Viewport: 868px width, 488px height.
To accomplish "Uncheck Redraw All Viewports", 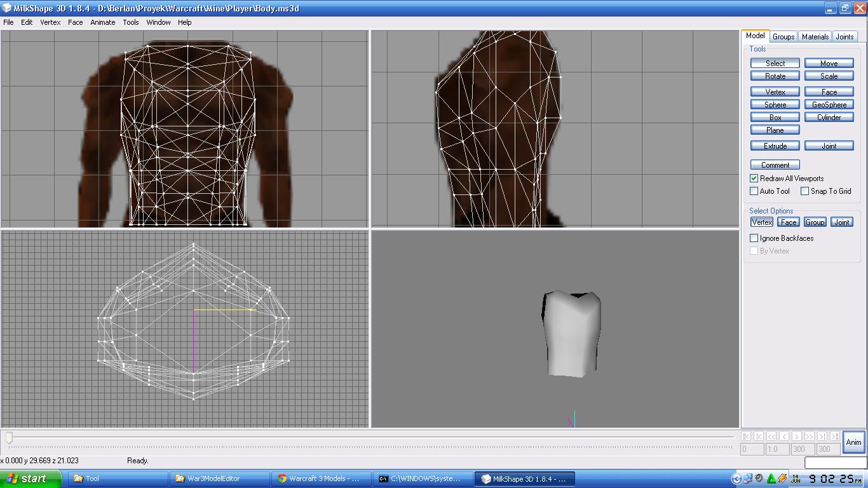I will (x=754, y=179).
